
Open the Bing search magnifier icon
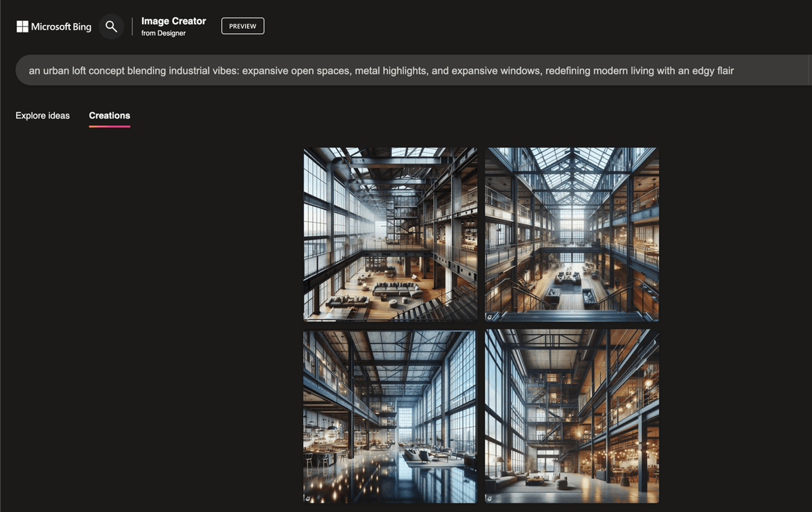click(x=112, y=26)
